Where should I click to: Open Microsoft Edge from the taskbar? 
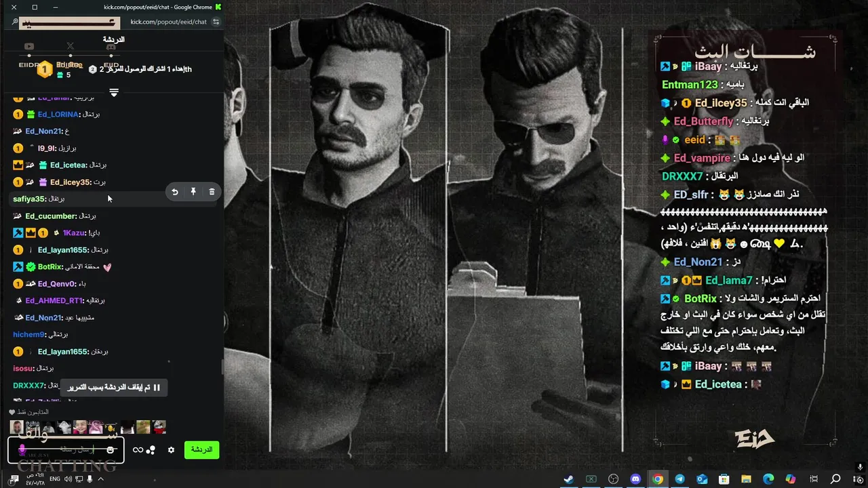768,479
